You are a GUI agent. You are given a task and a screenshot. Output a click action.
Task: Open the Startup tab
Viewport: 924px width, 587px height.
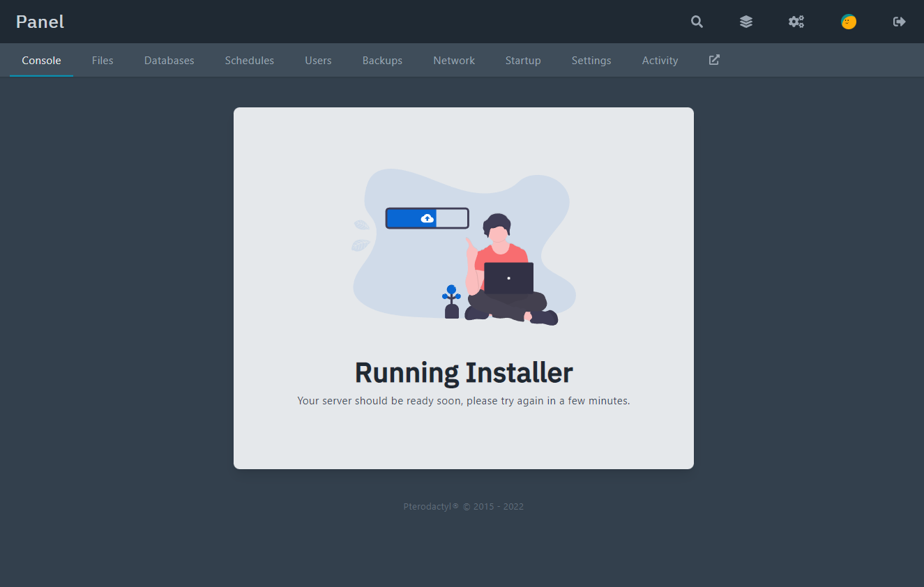[x=523, y=60]
